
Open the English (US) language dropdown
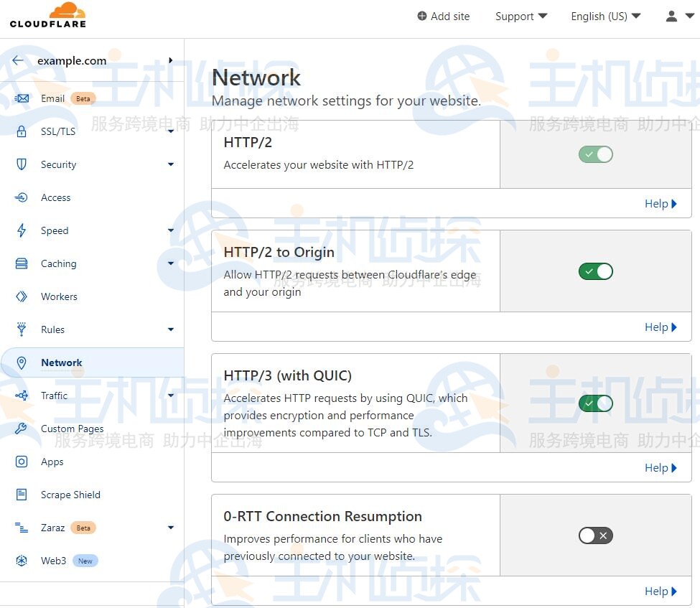coord(604,16)
